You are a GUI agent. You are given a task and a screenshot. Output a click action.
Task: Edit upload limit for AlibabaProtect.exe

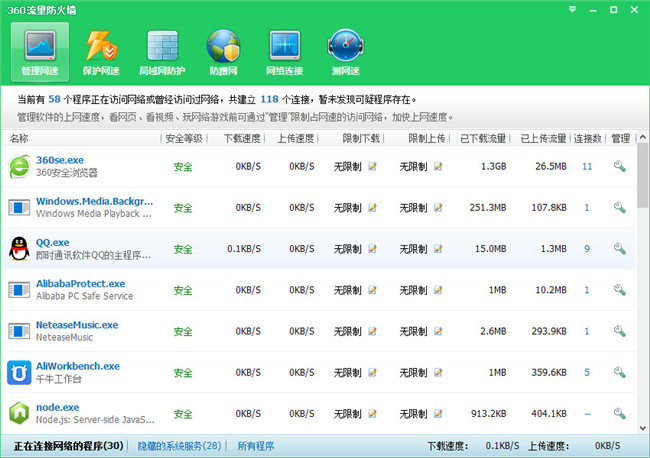(438, 290)
